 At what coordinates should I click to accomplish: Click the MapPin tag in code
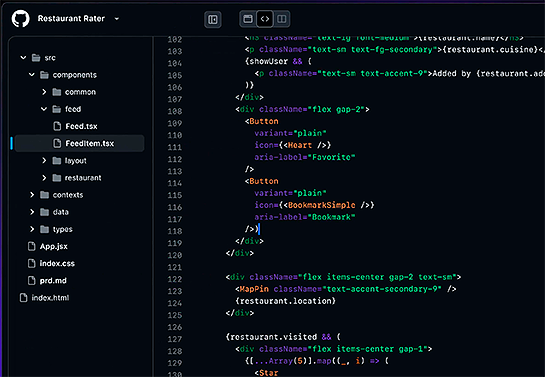[254, 289]
